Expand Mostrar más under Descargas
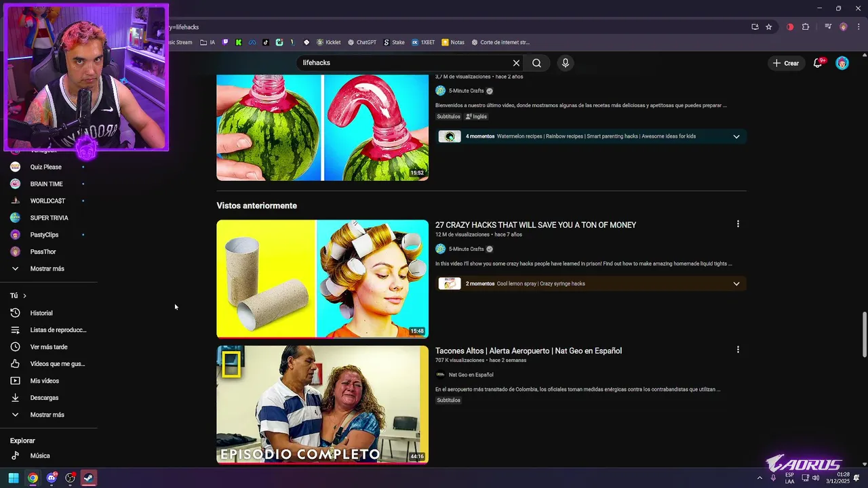Viewport: 868px width, 488px height. click(49, 415)
